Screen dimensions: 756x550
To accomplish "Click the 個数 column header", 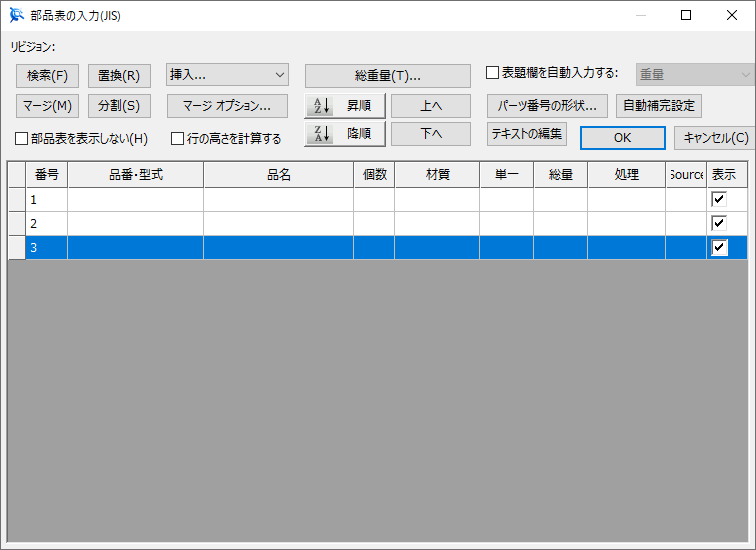I will pos(374,174).
